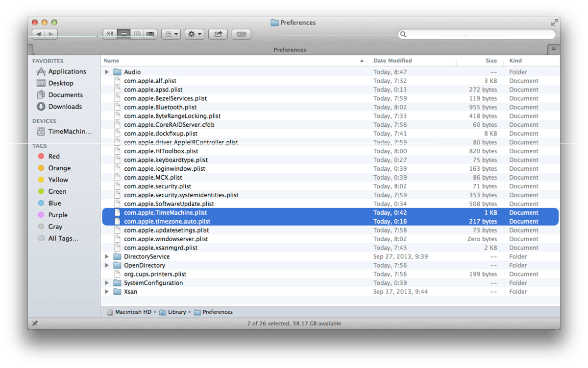Screen dimensions: 588x368
Task: Sort by the Name column header
Action: pos(235,61)
